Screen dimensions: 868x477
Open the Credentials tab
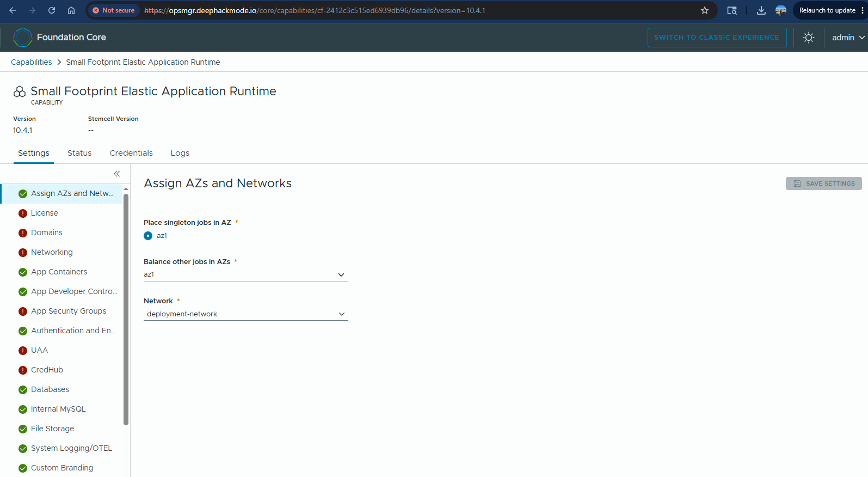tap(131, 153)
